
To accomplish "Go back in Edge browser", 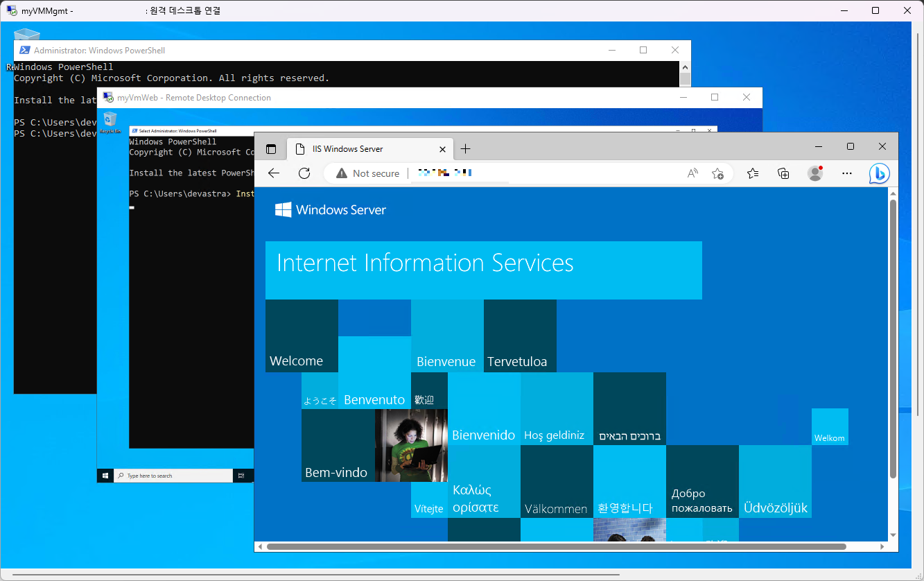I will click(x=274, y=173).
